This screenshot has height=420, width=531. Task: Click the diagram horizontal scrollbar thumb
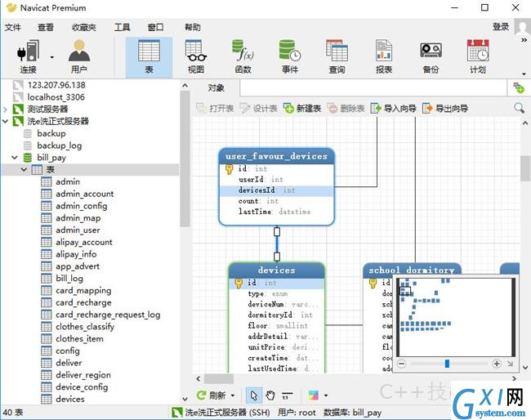(x=218, y=378)
